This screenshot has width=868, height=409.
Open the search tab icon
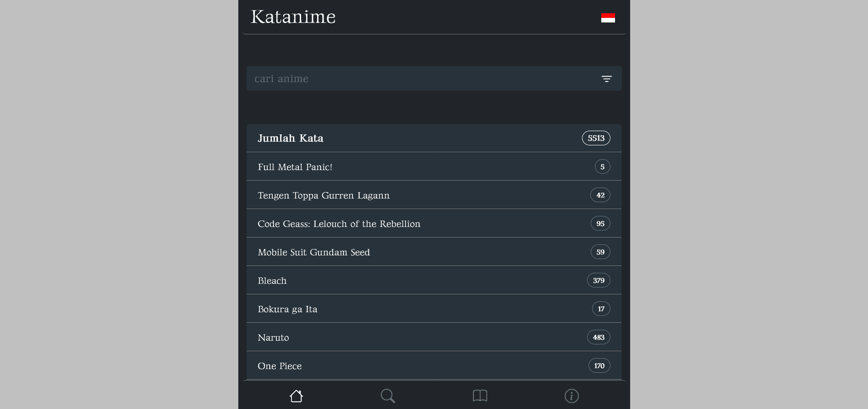click(x=388, y=396)
